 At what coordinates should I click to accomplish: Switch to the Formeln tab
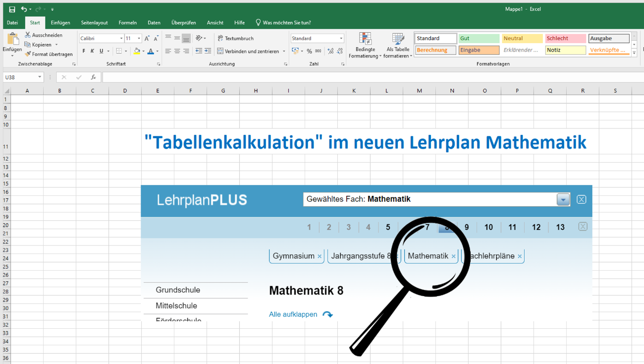coord(127,23)
